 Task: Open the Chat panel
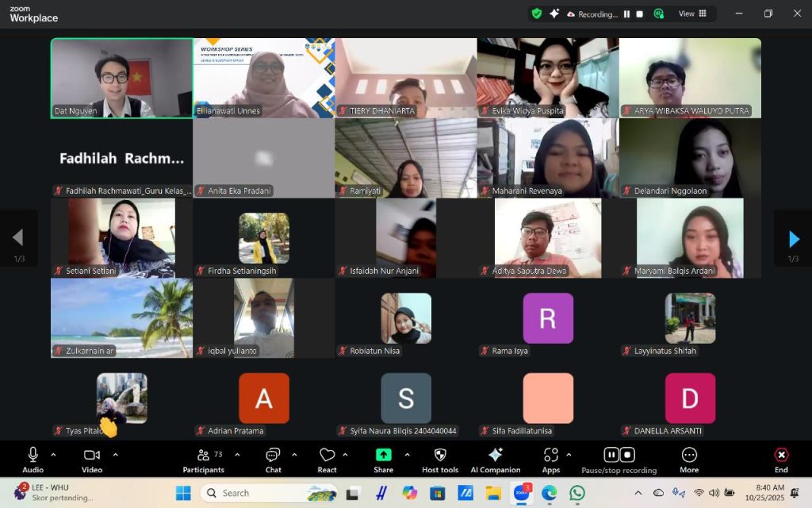(273, 456)
